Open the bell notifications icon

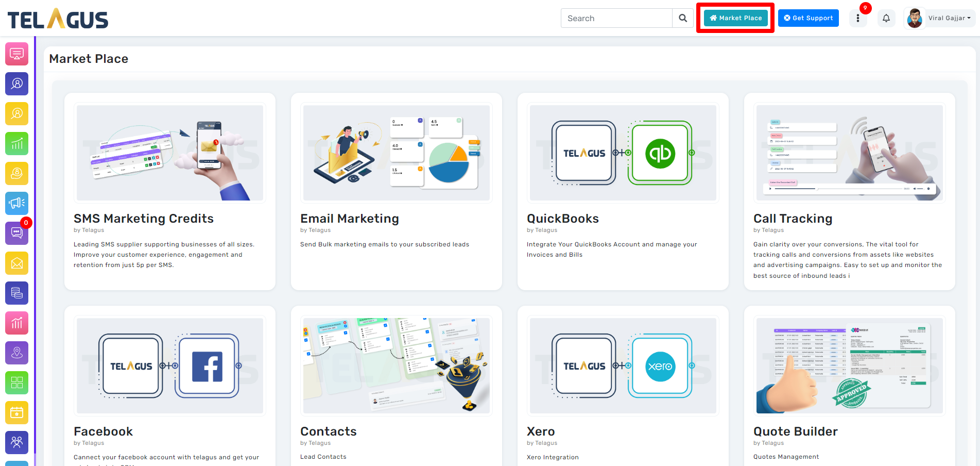click(x=886, y=18)
